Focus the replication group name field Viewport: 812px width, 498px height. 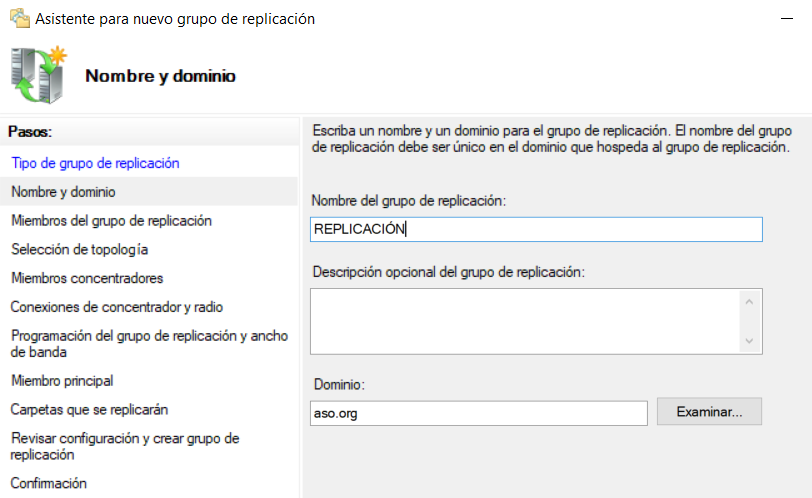point(536,229)
